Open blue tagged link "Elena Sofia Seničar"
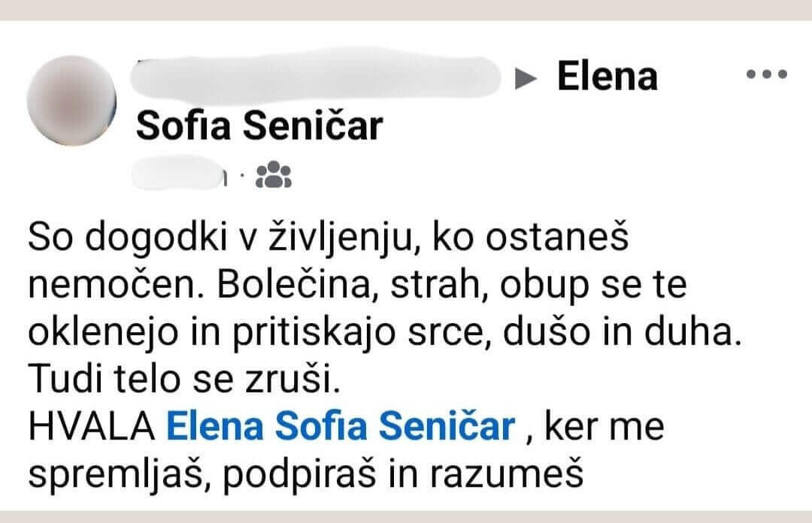This screenshot has width=812, height=523. (x=340, y=428)
